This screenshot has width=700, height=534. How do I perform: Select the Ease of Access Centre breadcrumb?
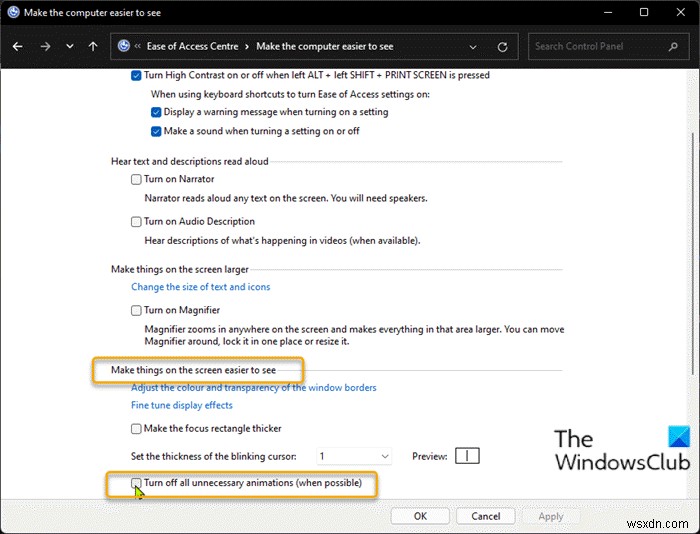[x=192, y=46]
